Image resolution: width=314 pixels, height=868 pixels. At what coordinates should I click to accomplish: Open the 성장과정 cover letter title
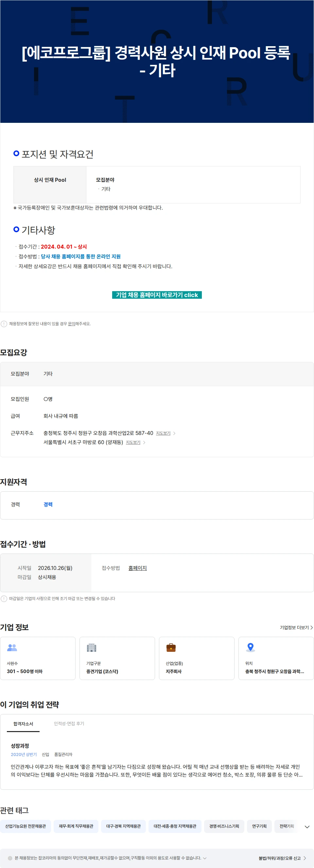point(20,746)
